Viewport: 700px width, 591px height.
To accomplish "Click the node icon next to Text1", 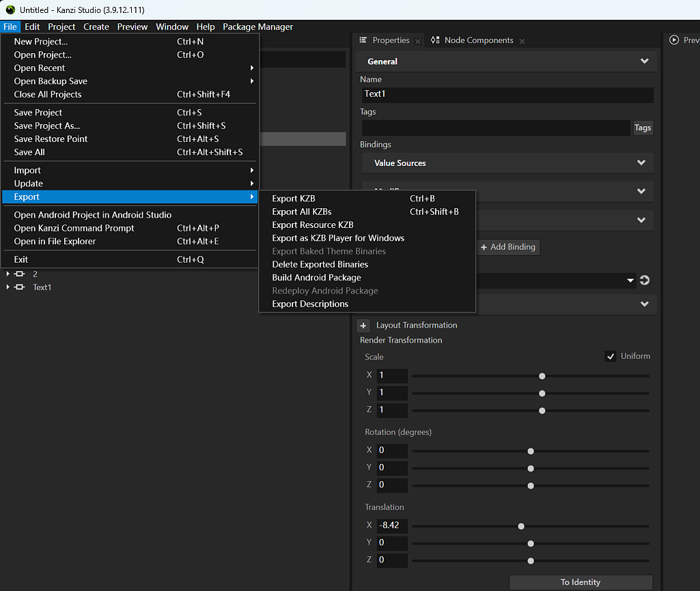I will click(20, 287).
